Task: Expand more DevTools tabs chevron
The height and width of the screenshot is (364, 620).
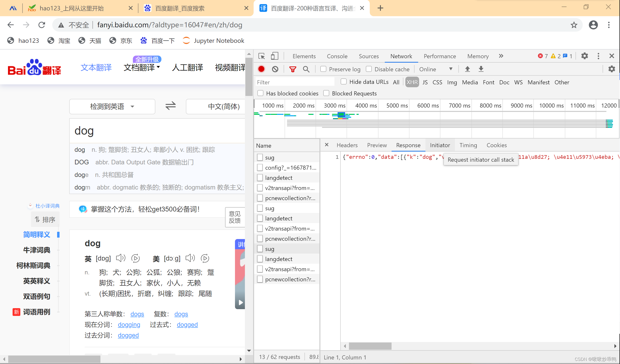Action: (x=501, y=56)
